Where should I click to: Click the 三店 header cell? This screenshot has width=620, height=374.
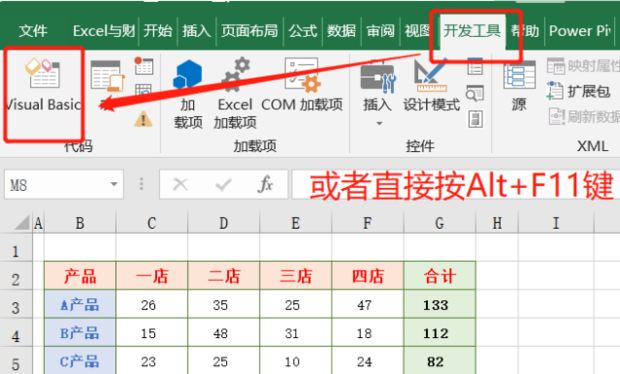[296, 276]
